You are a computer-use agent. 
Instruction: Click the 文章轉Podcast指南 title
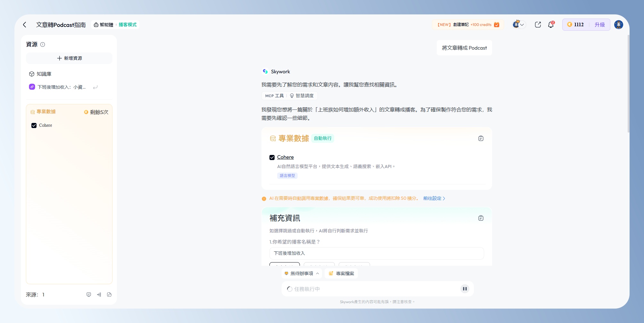coord(61,25)
